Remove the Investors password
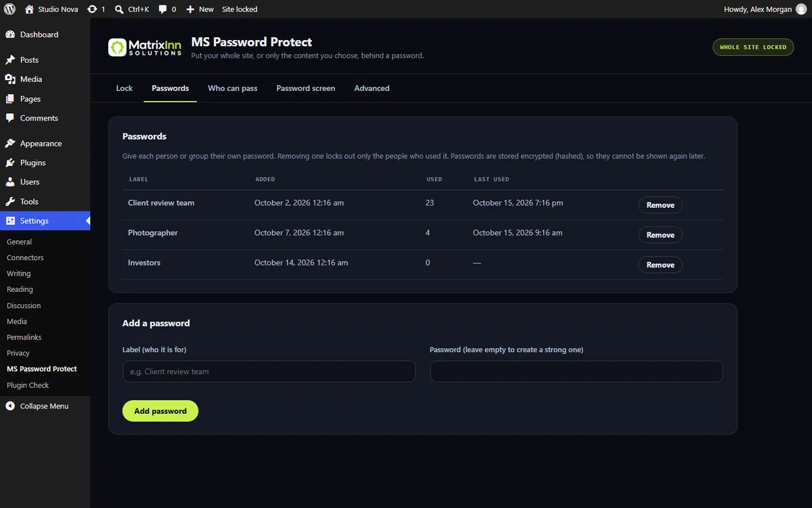This screenshot has width=812, height=508. [660, 265]
